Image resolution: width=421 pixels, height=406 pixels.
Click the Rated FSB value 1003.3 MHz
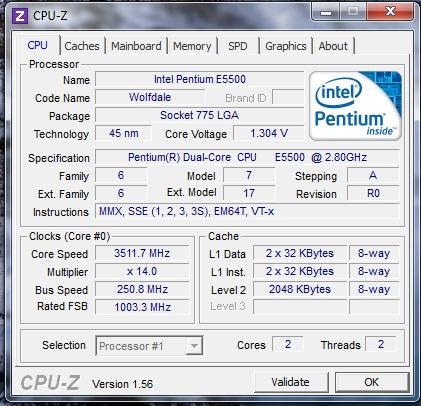pyautogui.click(x=142, y=307)
